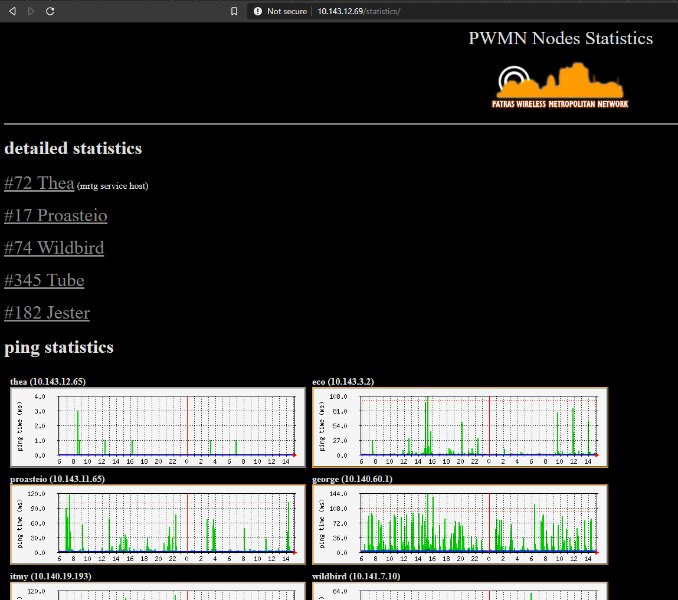Click the browser forward arrow
This screenshot has width=678, height=600.
31,10
